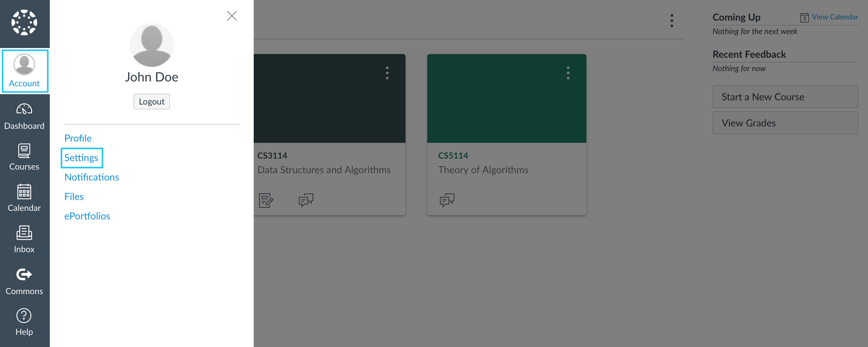868x347 pixels.
Task: Open the Profile link
Action: coord(78,138)
